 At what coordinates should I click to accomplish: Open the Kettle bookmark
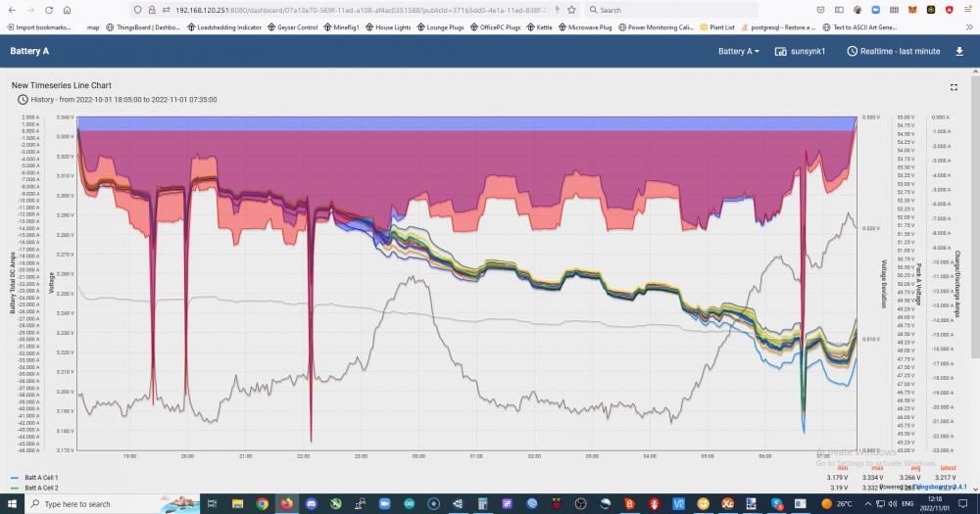[x=539, y=27]
